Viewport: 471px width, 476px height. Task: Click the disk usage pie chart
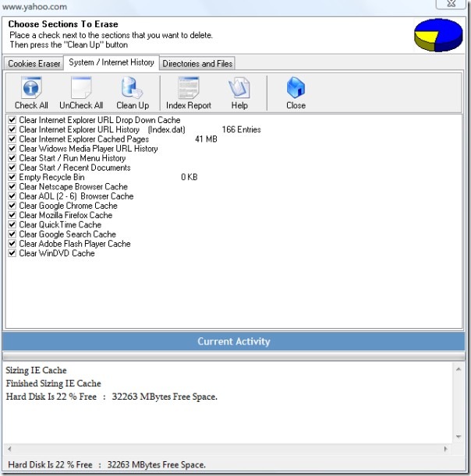click(438, 35)
